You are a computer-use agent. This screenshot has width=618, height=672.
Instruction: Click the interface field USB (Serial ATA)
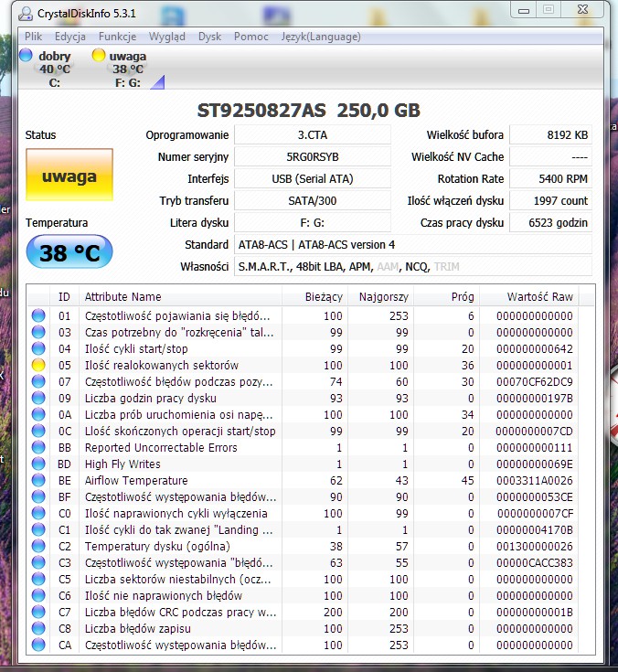313,178
